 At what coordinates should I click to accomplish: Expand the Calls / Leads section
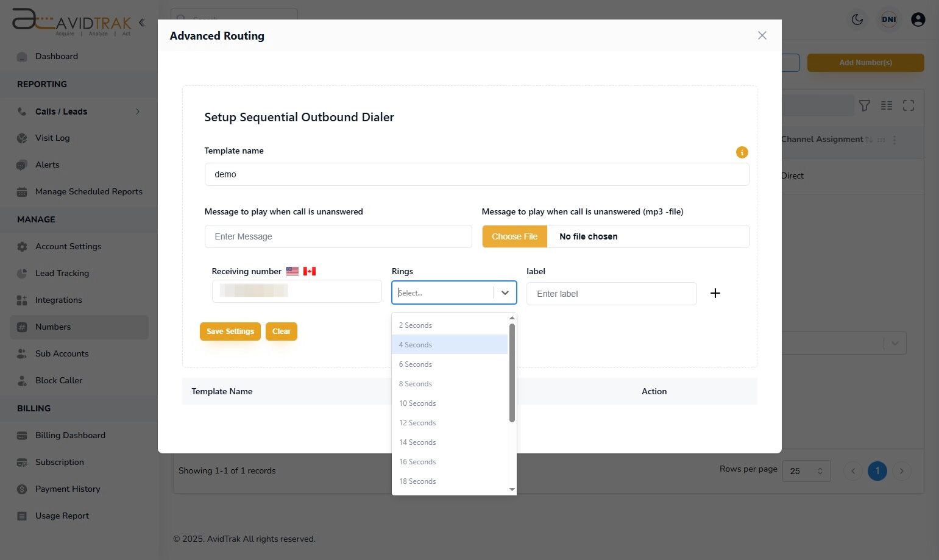137,112
